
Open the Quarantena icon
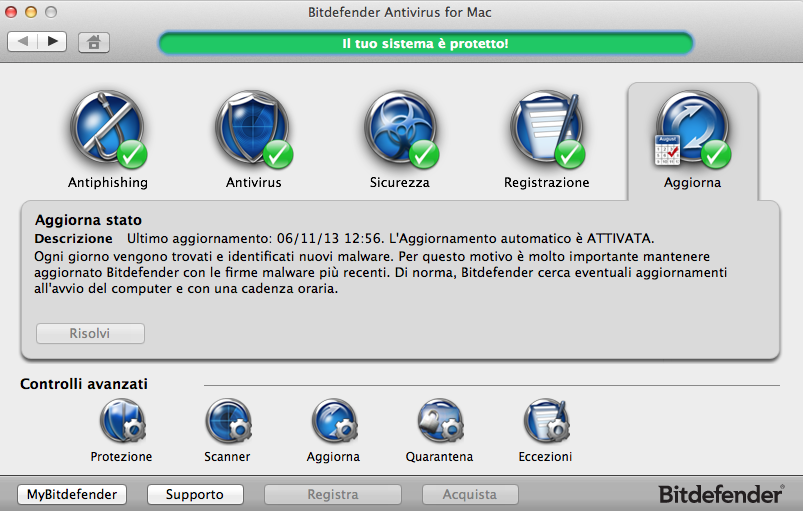(x=440, y=421)
